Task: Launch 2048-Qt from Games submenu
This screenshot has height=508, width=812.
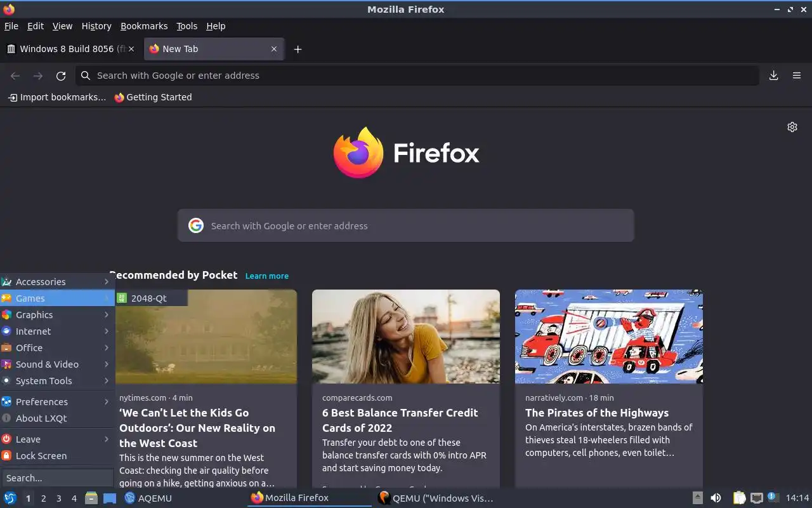Action: coord(151,298)
